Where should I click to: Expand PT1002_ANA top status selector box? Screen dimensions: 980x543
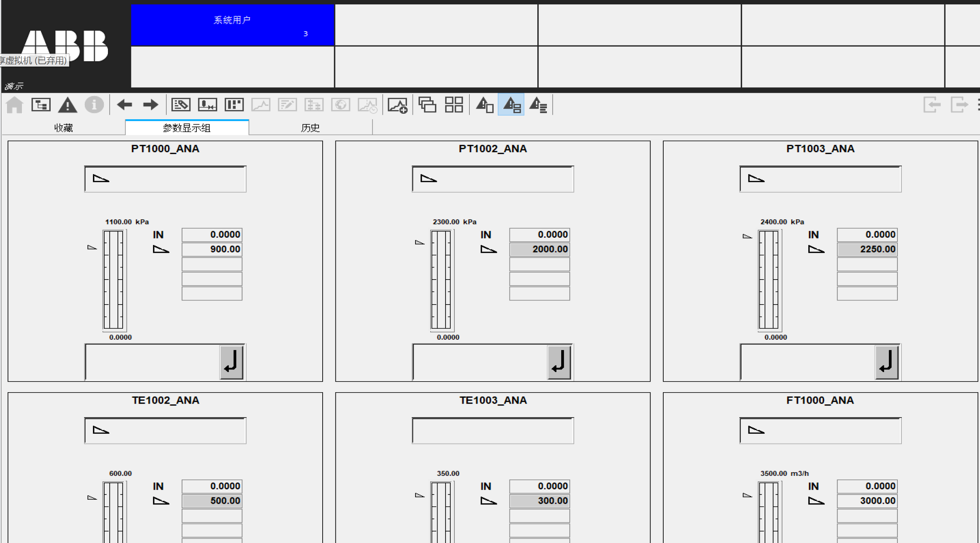[493, 179]
